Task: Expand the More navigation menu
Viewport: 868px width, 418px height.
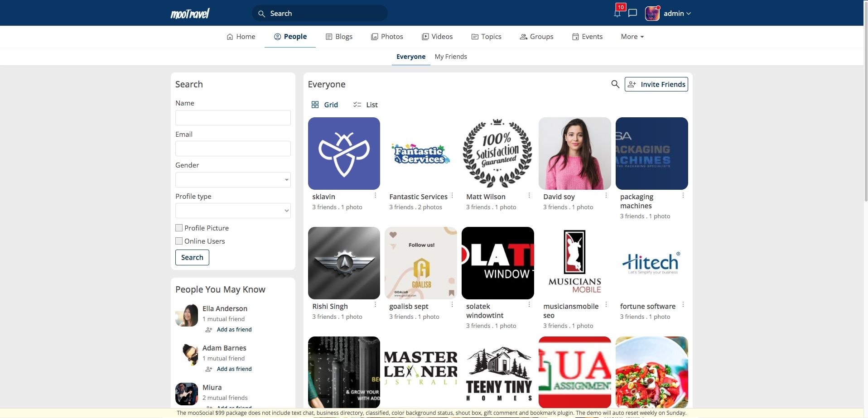Action: tap(632, 37)
